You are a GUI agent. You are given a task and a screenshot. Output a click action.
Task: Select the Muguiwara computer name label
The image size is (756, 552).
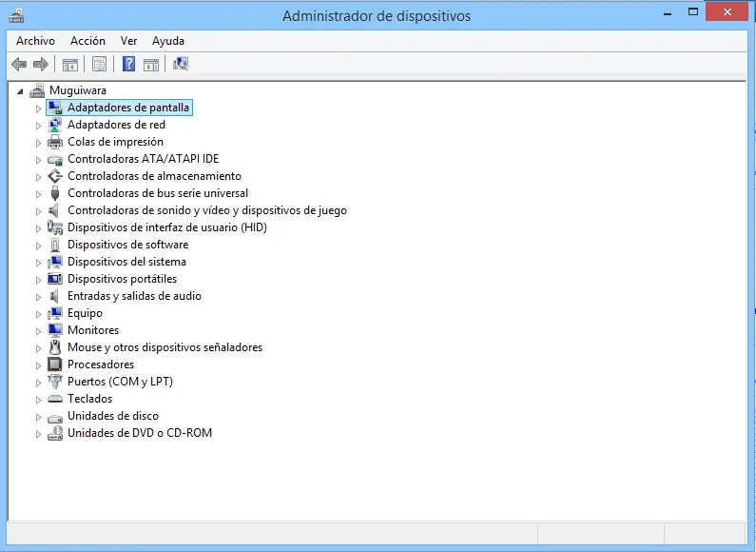(78, 90)
